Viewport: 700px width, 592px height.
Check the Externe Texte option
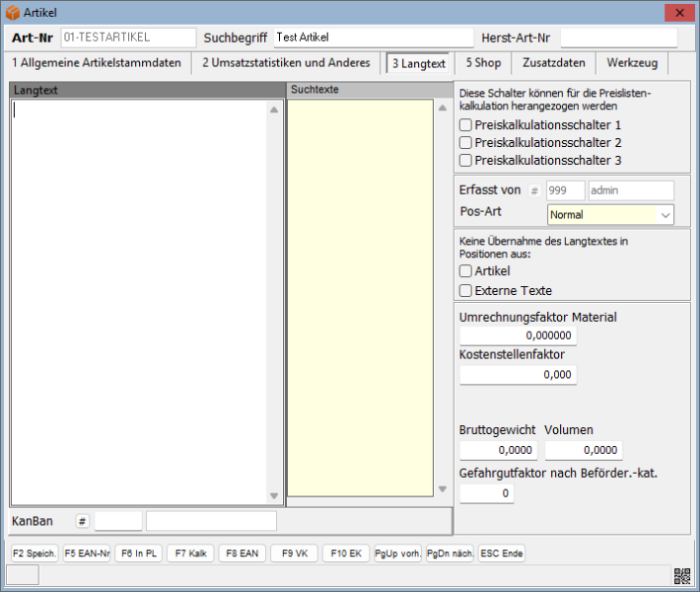point(466,290)
